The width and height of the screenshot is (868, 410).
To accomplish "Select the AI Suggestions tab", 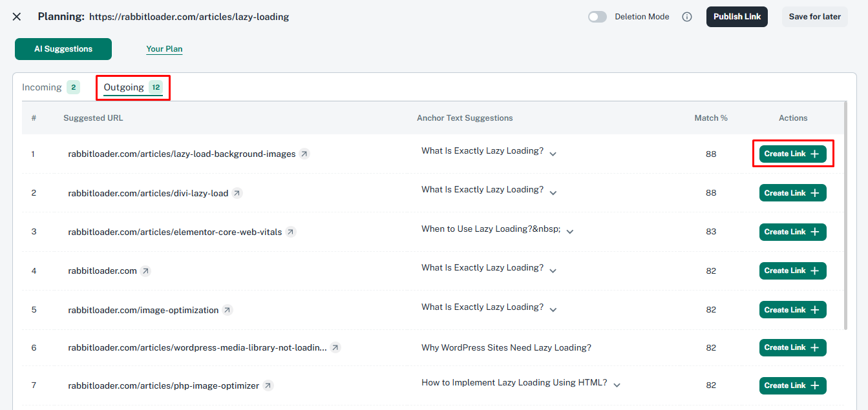I will coord(63,49).
